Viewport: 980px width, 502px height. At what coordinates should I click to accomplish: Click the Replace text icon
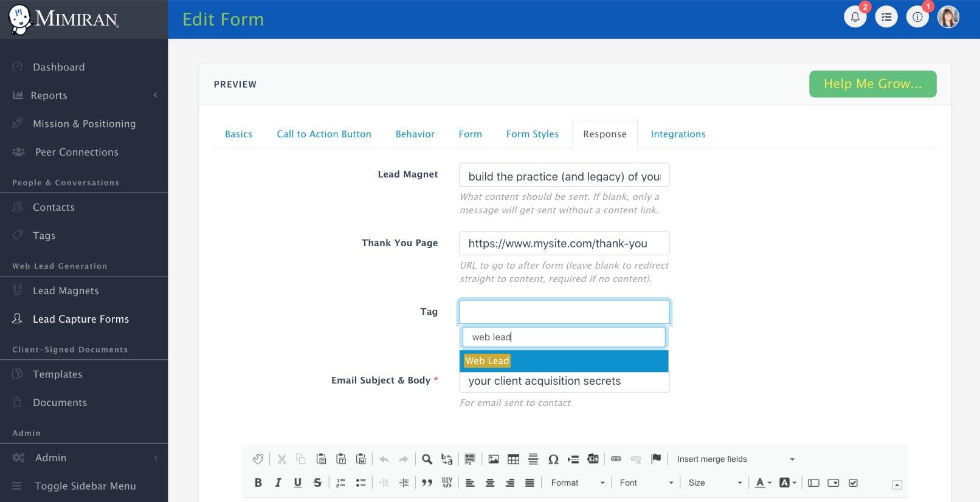447,459
